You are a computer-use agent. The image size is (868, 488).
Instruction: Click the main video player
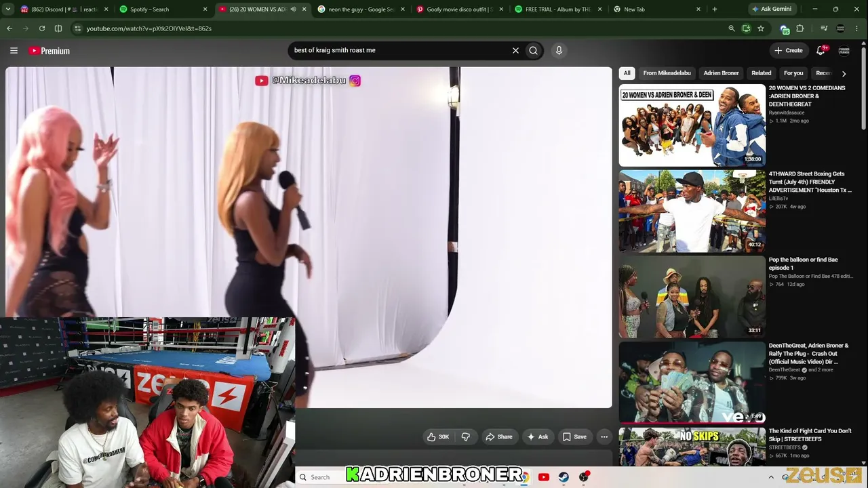[309, 237]
